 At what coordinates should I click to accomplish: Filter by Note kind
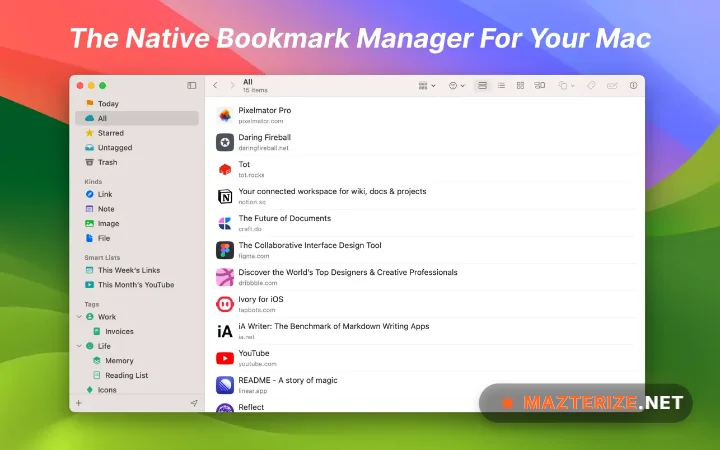pyautogui.click(x=137, y=209)
